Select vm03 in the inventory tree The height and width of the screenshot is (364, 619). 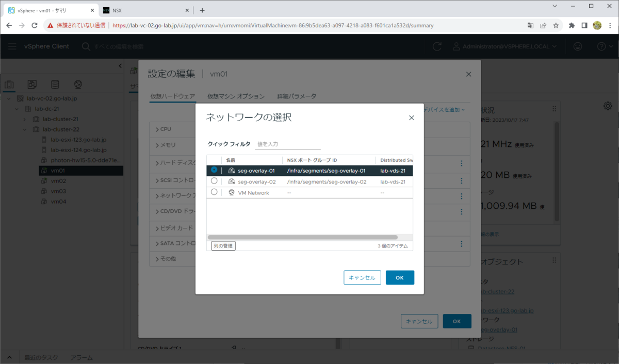pos(58,191)
